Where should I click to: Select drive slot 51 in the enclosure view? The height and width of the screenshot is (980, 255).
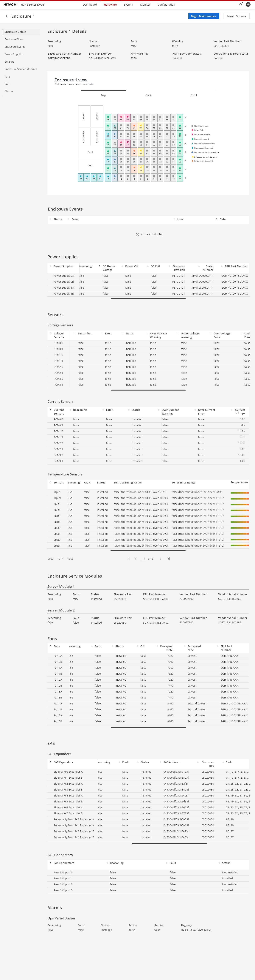[x=128, y=143]
